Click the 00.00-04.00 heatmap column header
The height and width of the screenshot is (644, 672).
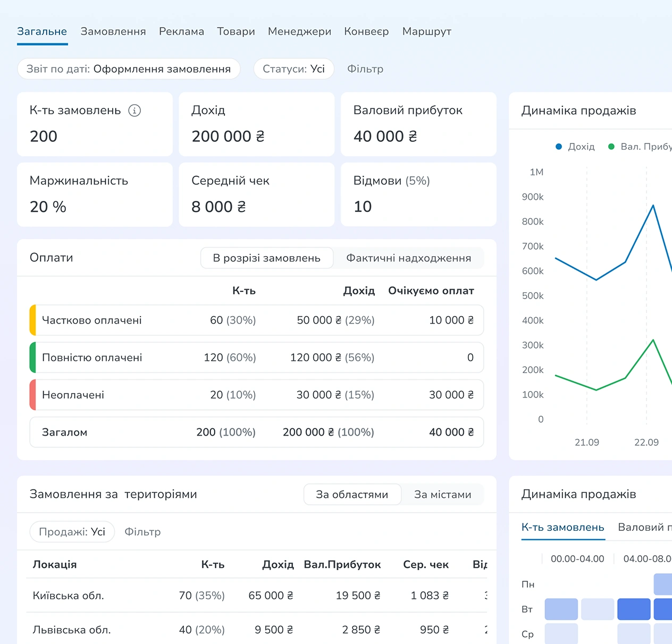[x=577, y=559]
